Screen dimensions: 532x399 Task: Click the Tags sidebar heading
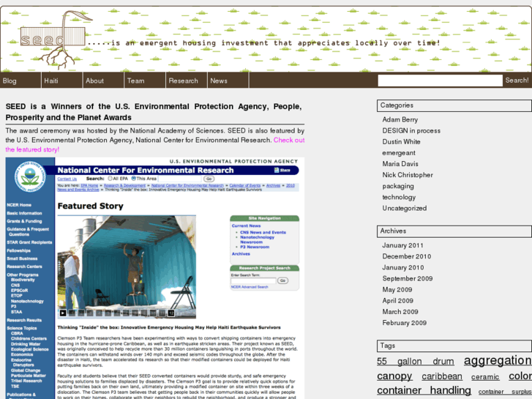pyautogui.click(x=454, y=346)
